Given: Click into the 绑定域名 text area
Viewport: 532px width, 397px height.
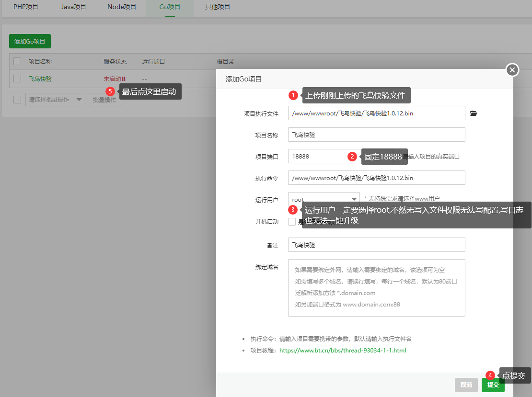Looking at the screenshot, I should click(x=376, y=287).
